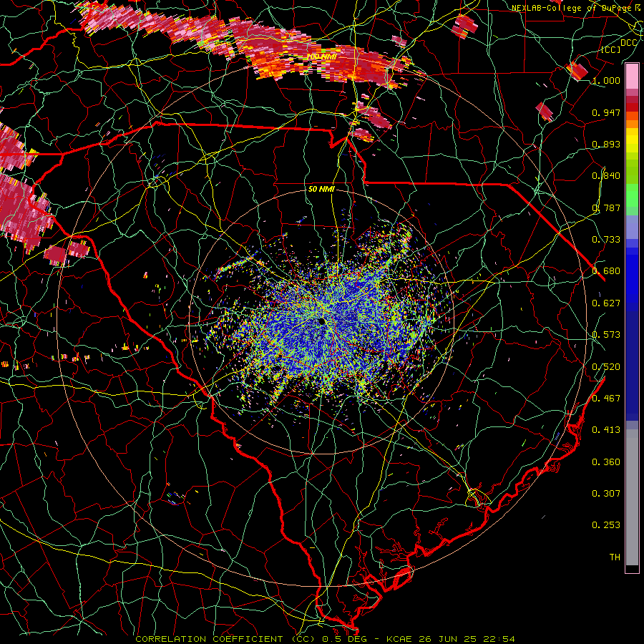Image resolution: width=644 pixels, height=644 pixels.
Task: Click the 0.627 color scale label
Action: point(606,303)
